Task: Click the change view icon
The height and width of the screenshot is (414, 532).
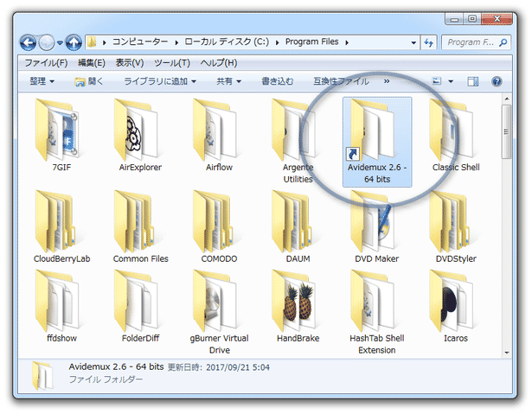Action: 437,81
